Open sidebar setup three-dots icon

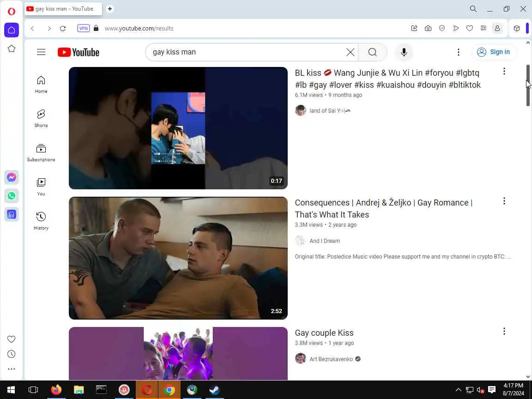11,369
